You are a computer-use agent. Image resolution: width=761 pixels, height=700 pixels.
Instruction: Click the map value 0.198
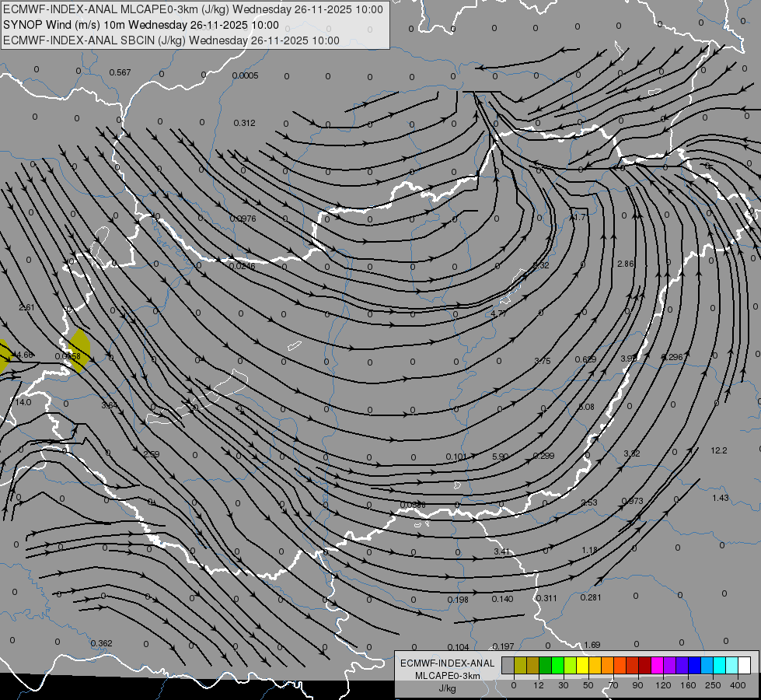458,600
